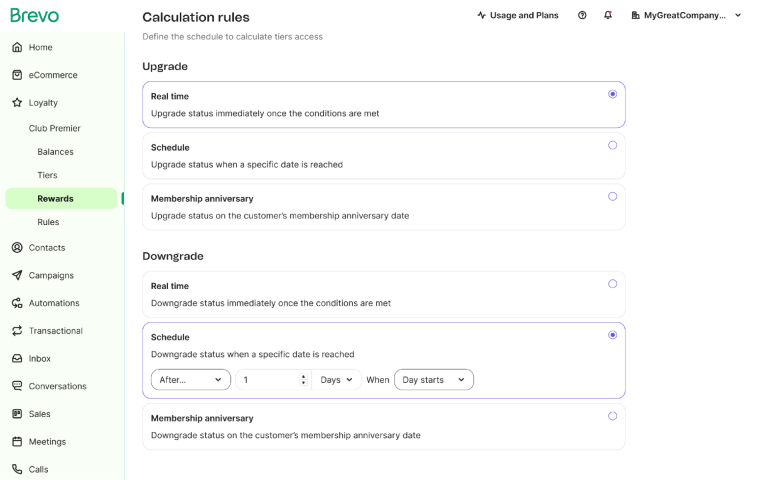Select Schedule radio under Upgrade

pos(612,145)
